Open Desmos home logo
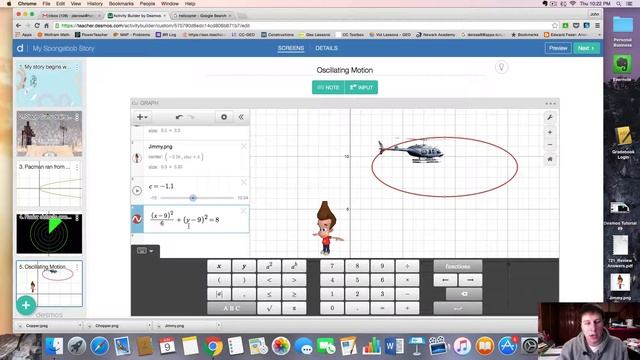Screen dimensions: 640x360 pyautogui.click(x=20, y=48)
